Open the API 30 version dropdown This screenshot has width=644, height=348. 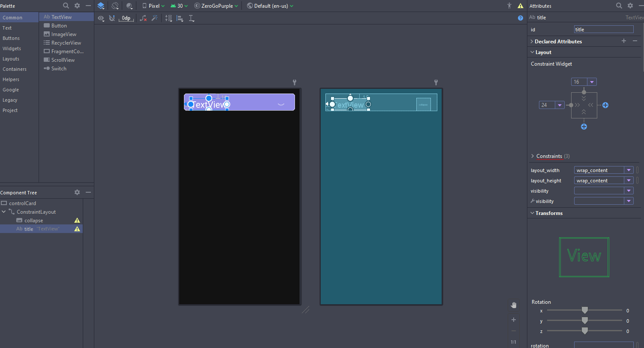coord(179,6)
